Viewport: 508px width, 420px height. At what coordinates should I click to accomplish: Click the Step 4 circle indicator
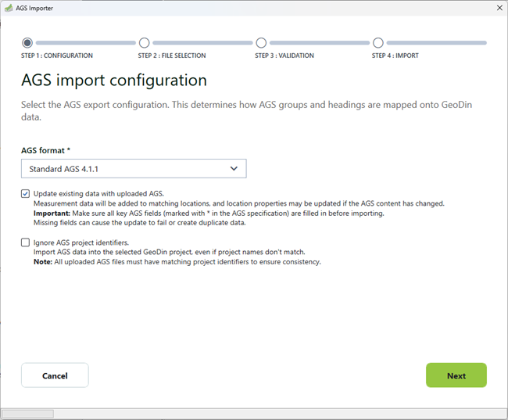(378, 43)
